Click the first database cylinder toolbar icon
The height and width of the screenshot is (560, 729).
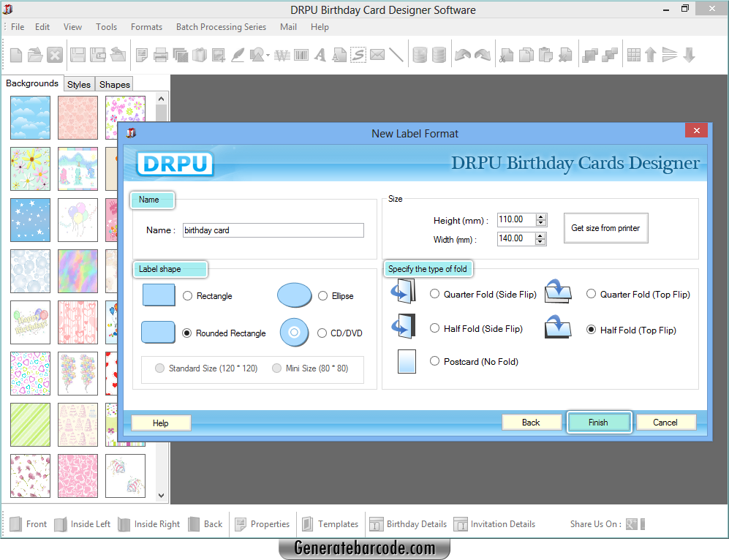pyautogui.click(x=420, y=56)
